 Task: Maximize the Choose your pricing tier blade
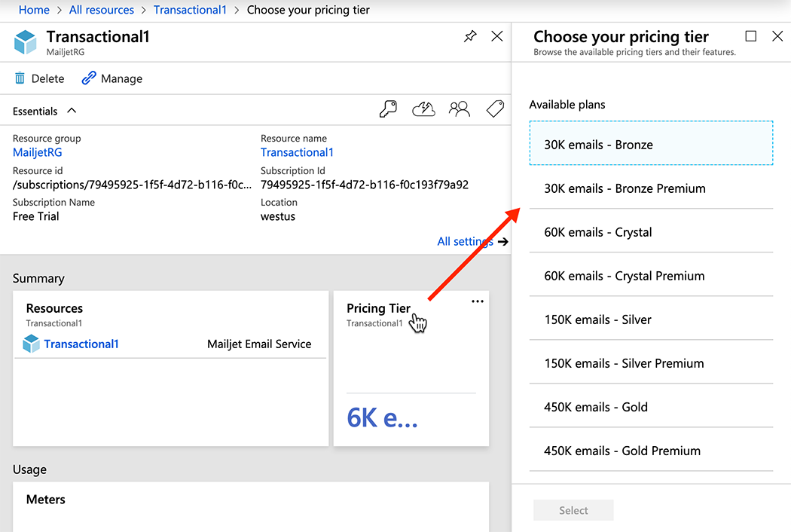click(x=750, y=36)
